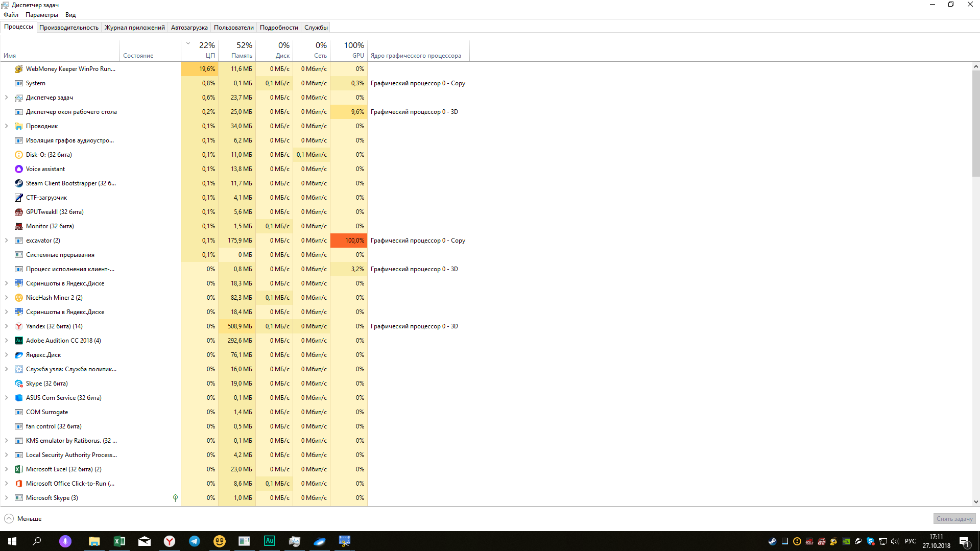Select the Служба узла process icon
Screen dimensions: 980x551
19,369
